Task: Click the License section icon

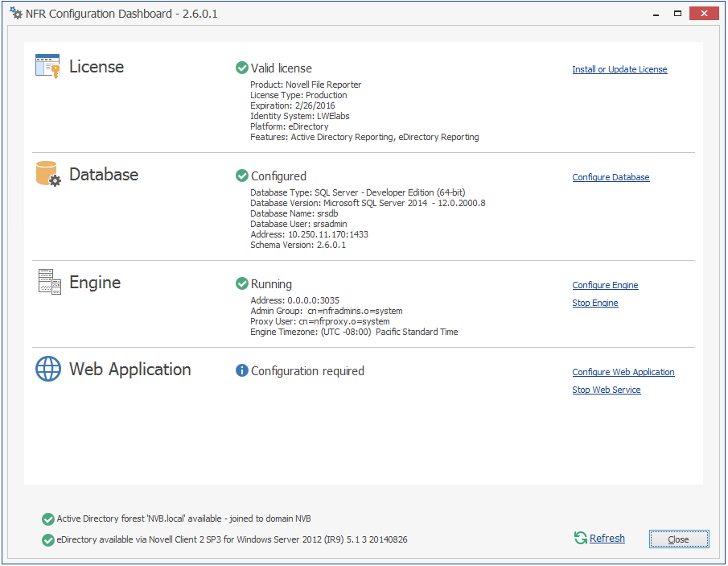Action: 47,66
